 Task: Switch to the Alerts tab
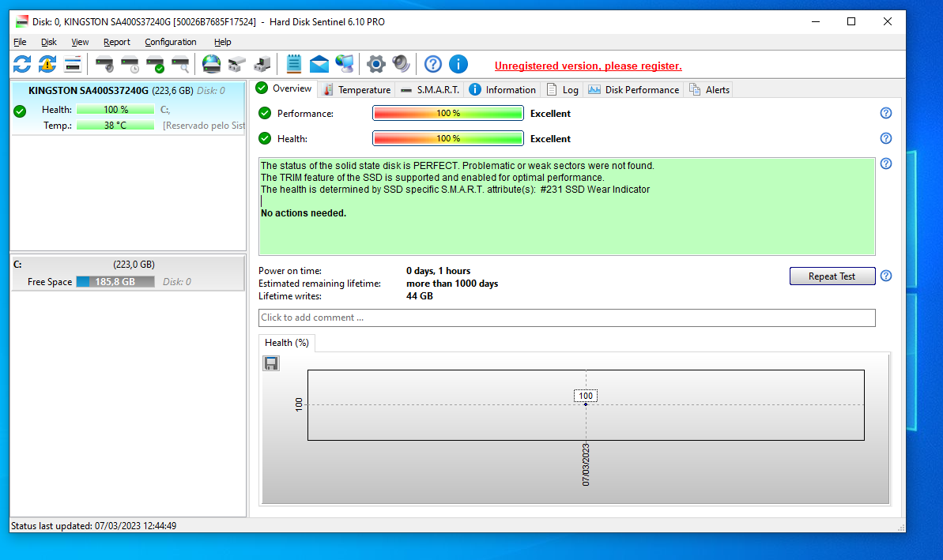[x=709, y=89]
